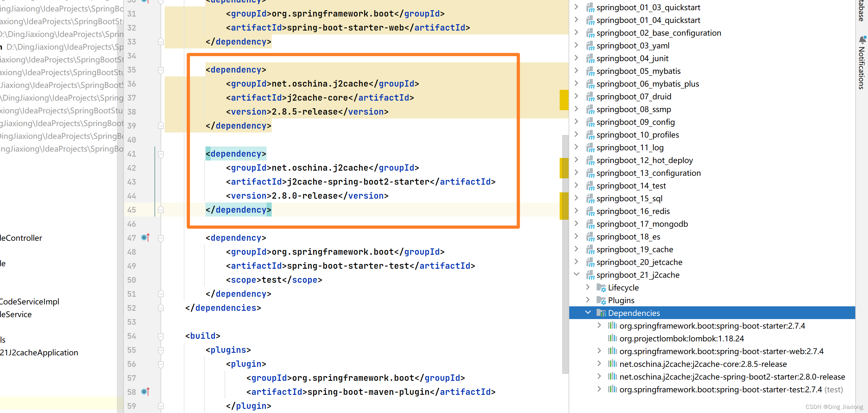This screenshot has height=413, width=868.
Task: Expand the springboot_16_redis module
Action: [x=577, y=211]
